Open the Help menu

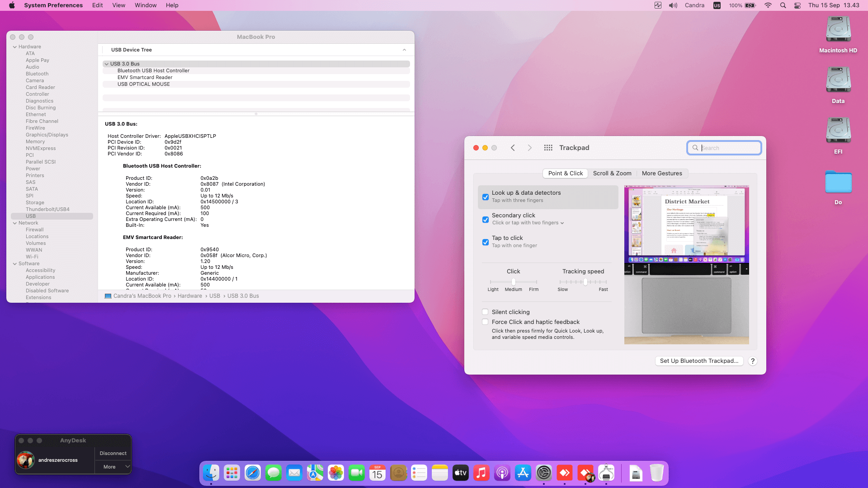coord(172,5)
